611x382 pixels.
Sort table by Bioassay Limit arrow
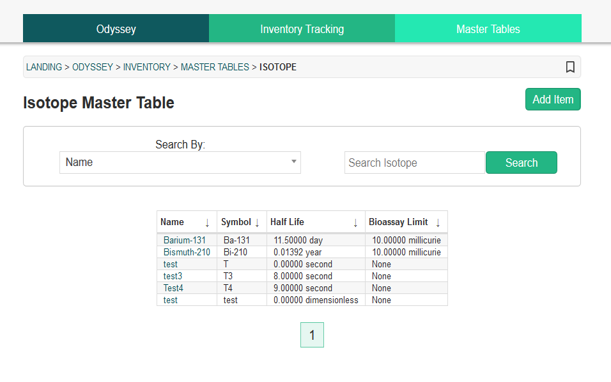tap(438, 223)
